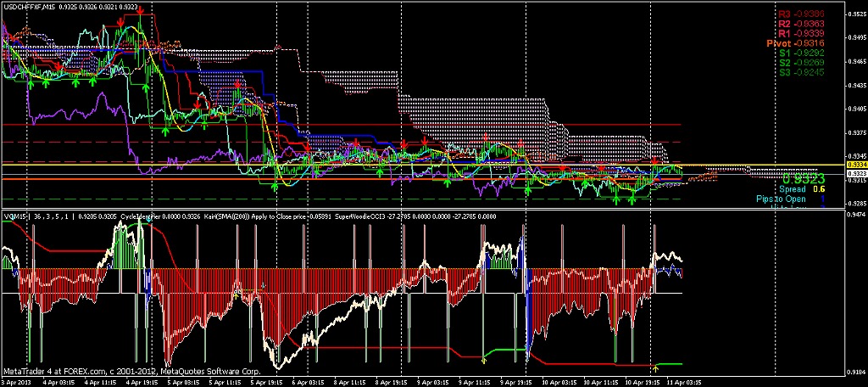Click the large green 0.9323 price readout
This screenshot has width=868, height=387.
pyautogui.click(x=803, y=178)
